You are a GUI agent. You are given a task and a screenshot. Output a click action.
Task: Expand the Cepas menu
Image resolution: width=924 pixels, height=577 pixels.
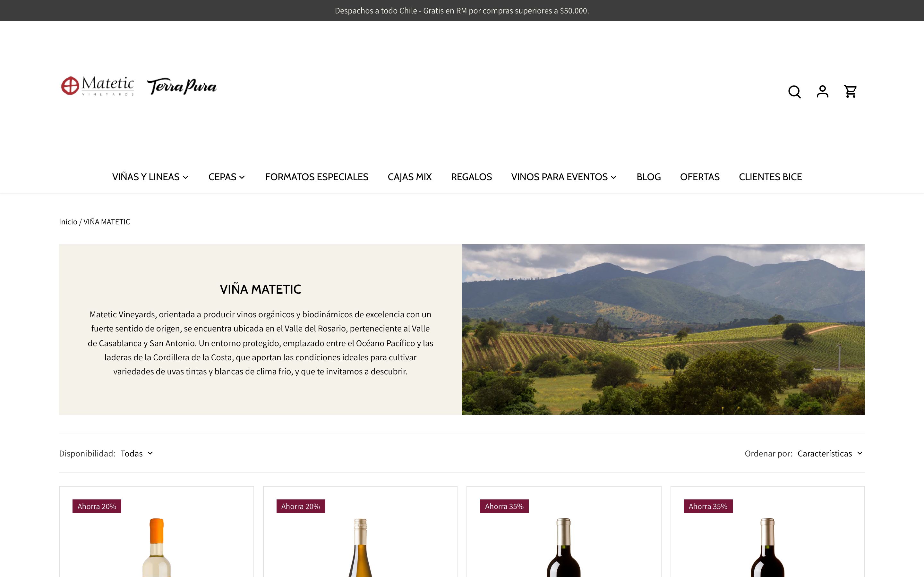pyautogui.click(x=227, y=177)
